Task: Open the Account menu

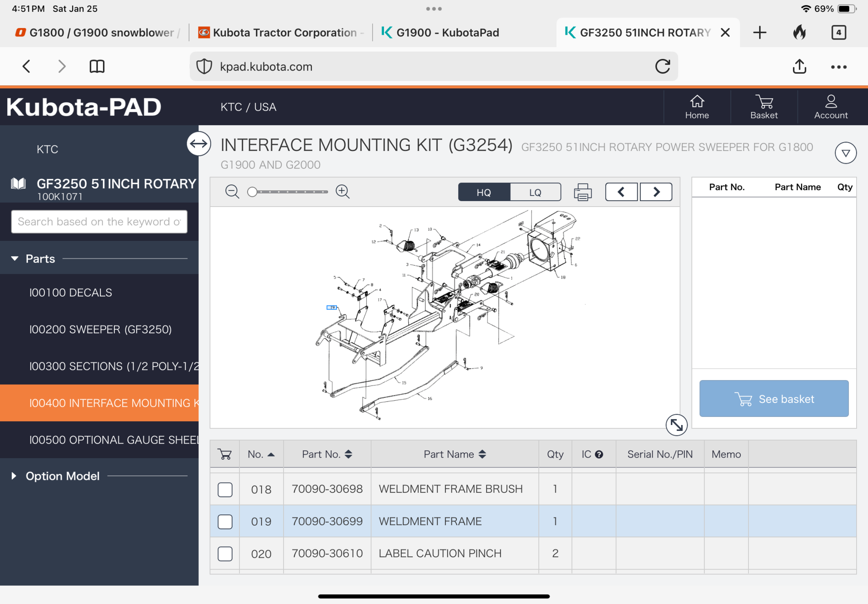Action: click(831, 107)
